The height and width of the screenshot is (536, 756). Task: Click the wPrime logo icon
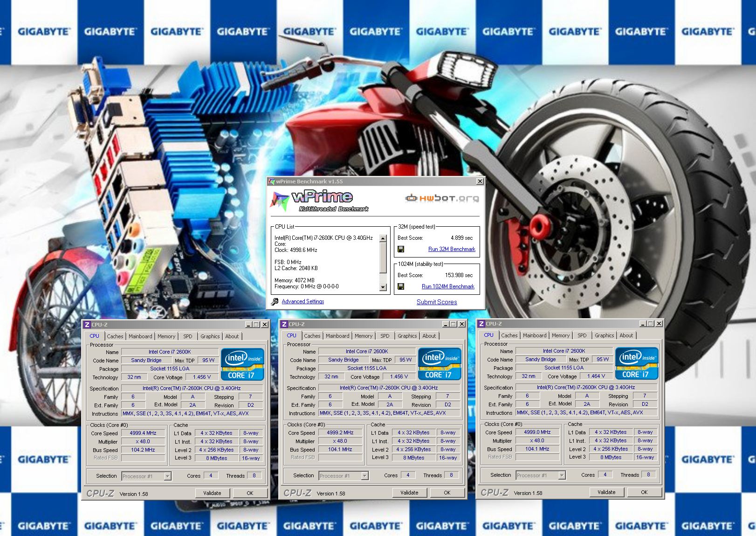280,201
